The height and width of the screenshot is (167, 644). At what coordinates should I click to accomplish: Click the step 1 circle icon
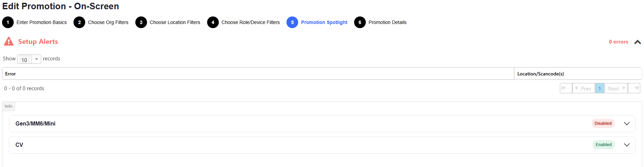8,22
